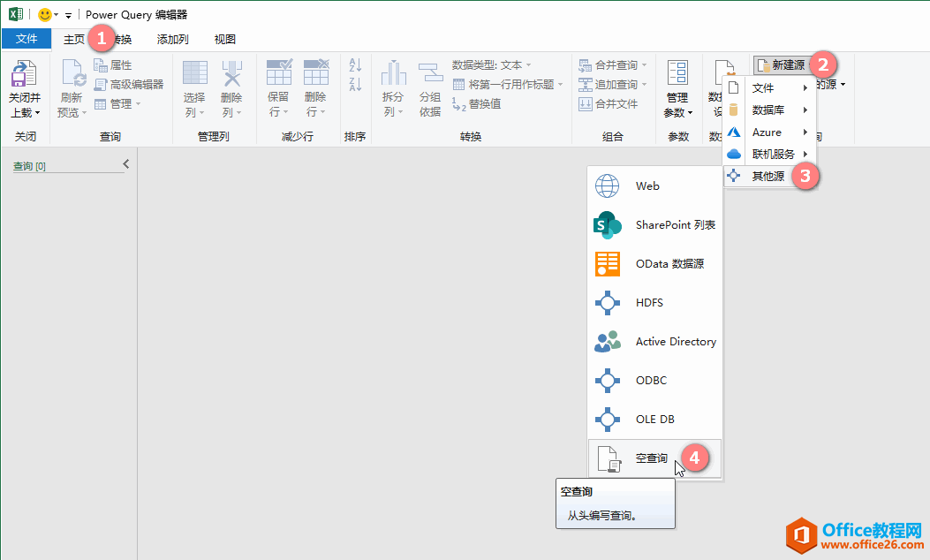930x560 pixels.
Task: Click the Remove Rows (删除行) icon
Action: tap(316, 72)
